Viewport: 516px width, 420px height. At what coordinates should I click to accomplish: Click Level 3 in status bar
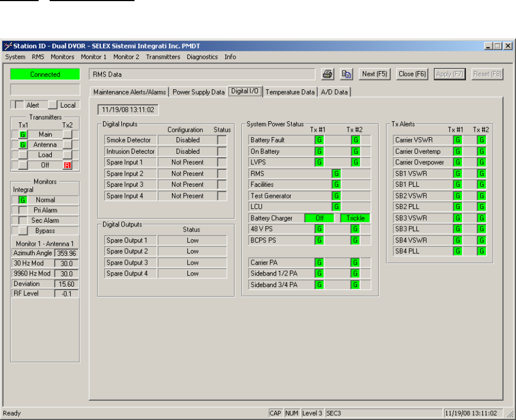(x=312, y=413)
